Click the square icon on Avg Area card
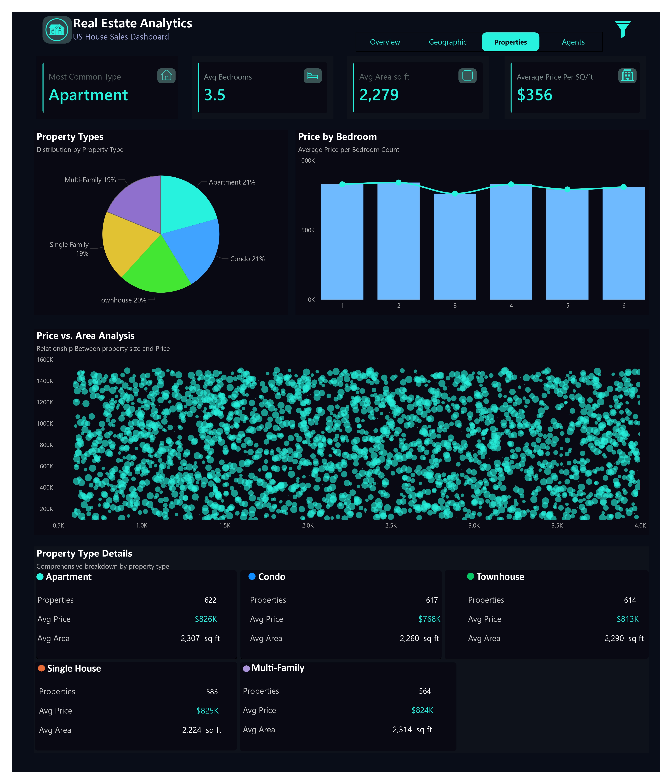This screenshot has width=672, height=784. [x=468, y=76]
